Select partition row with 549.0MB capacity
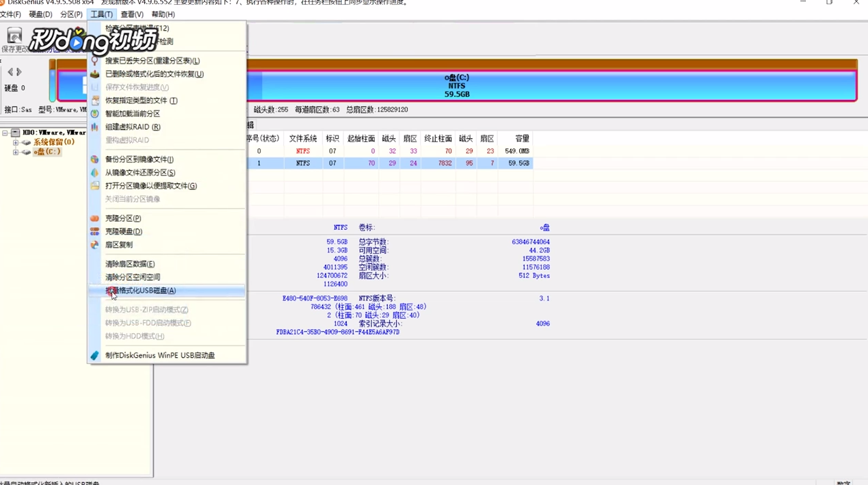The height and width of the screenshot is (485, 868). (389, 151)
